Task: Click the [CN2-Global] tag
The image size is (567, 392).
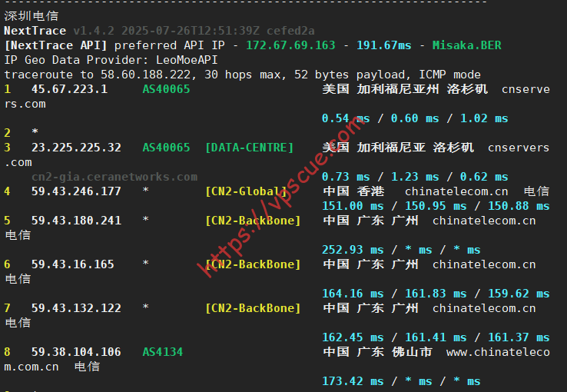Action: point(246,191)
